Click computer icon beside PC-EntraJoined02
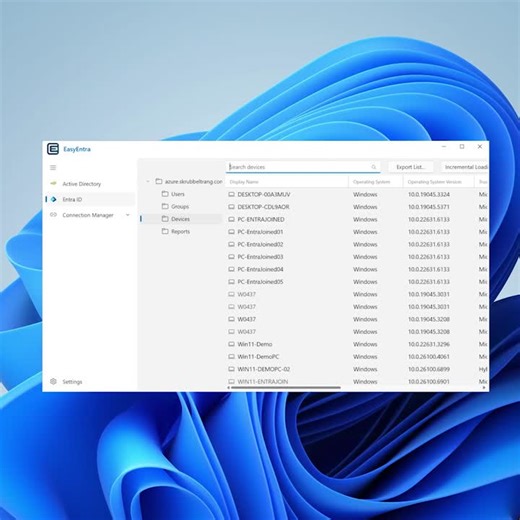 231,244
